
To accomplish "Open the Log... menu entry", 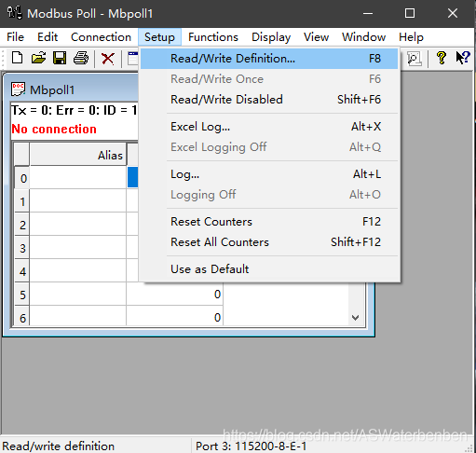I will tap(269, 174).
